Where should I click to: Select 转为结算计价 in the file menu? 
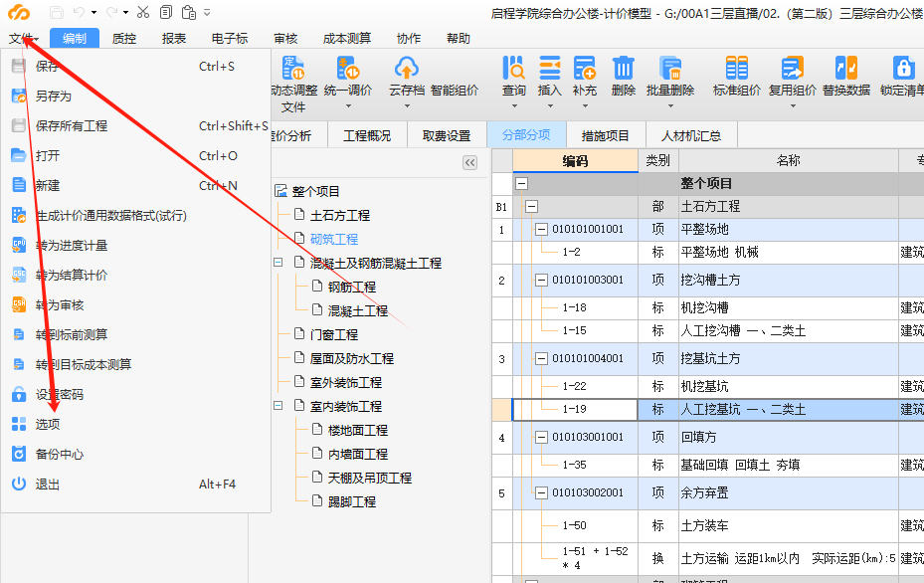135,276
